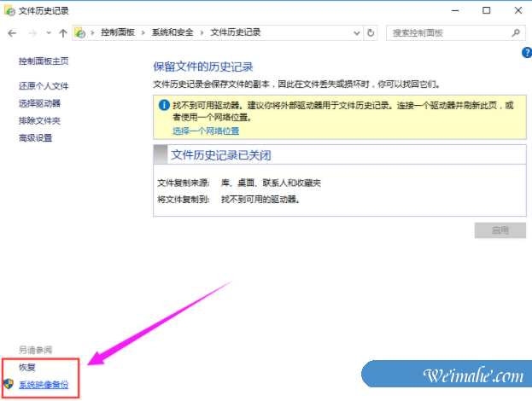The height and width of the screenshot is (401, 532).
Task: Open 还原个人文件 link
Action: point(44,86)
